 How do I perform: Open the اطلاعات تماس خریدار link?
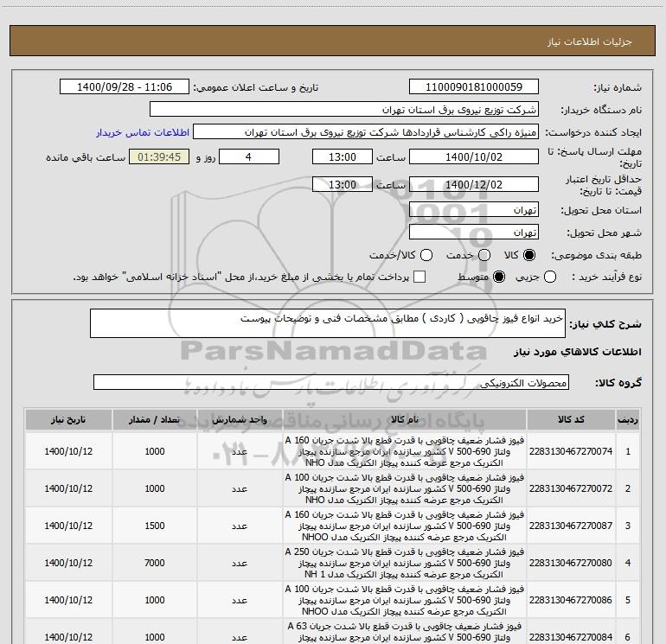143,132
